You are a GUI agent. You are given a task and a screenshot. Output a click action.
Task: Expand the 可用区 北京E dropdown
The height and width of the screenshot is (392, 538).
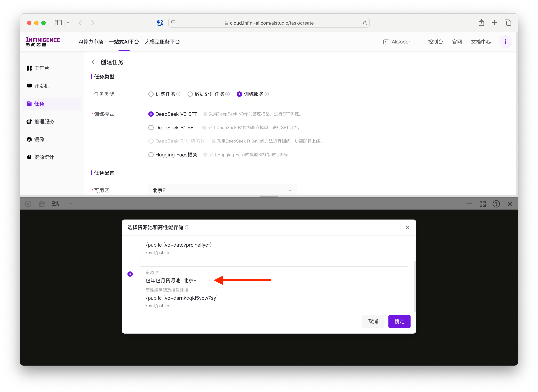[222, 190]
